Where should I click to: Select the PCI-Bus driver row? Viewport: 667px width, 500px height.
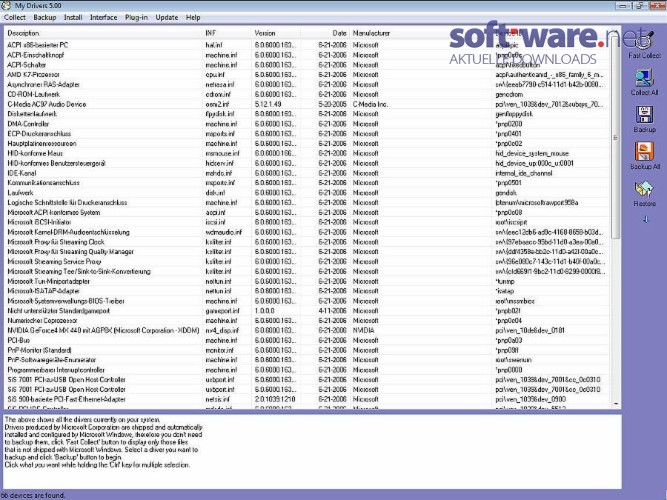[306, 340]
